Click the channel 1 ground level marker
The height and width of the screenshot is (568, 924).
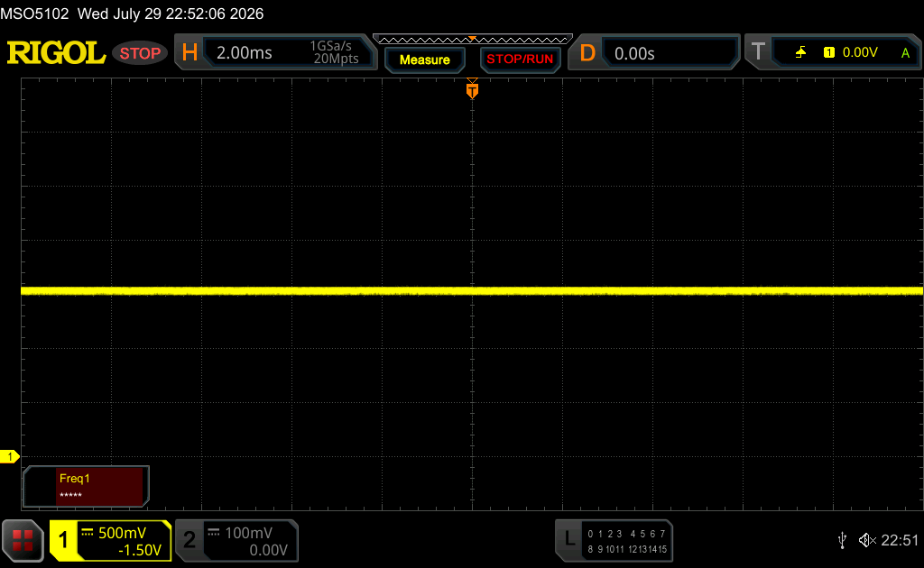(x=9, y=457)
